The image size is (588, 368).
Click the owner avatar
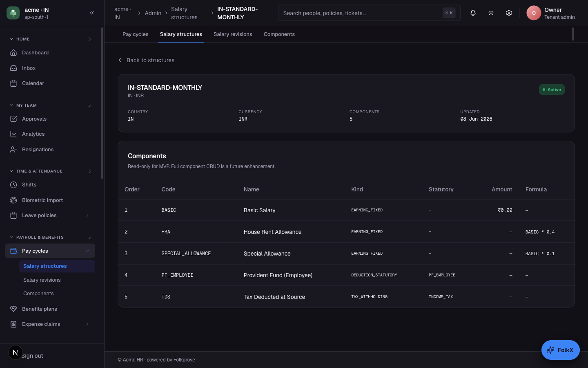coord(534,13)
